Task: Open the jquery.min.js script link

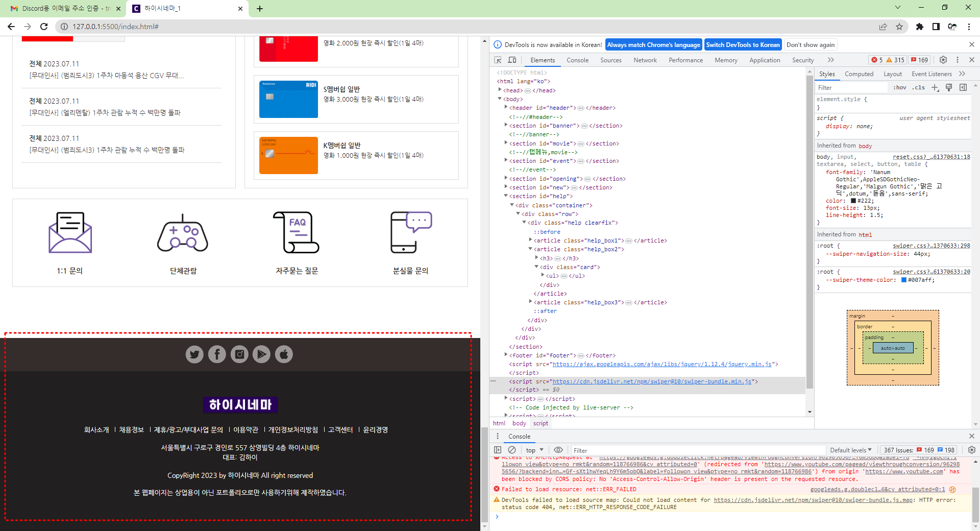Action: pos(663,364)
